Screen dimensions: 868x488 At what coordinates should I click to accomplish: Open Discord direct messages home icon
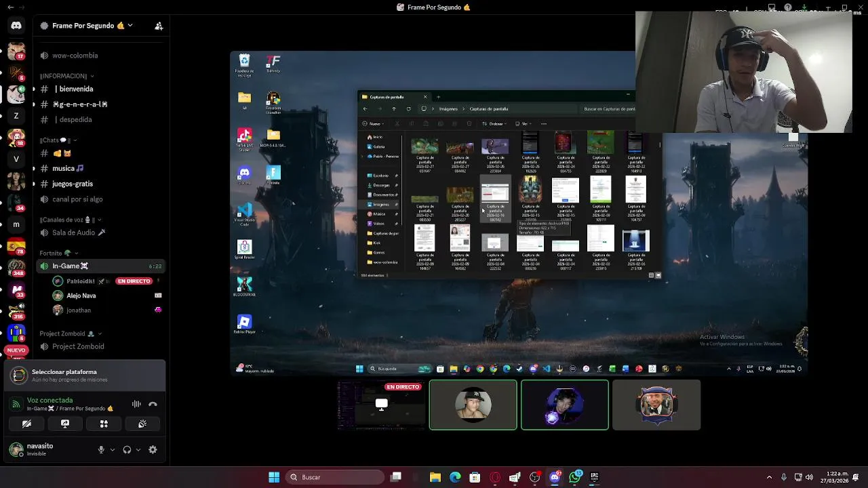pyautogui.click(x=16, y=26)
